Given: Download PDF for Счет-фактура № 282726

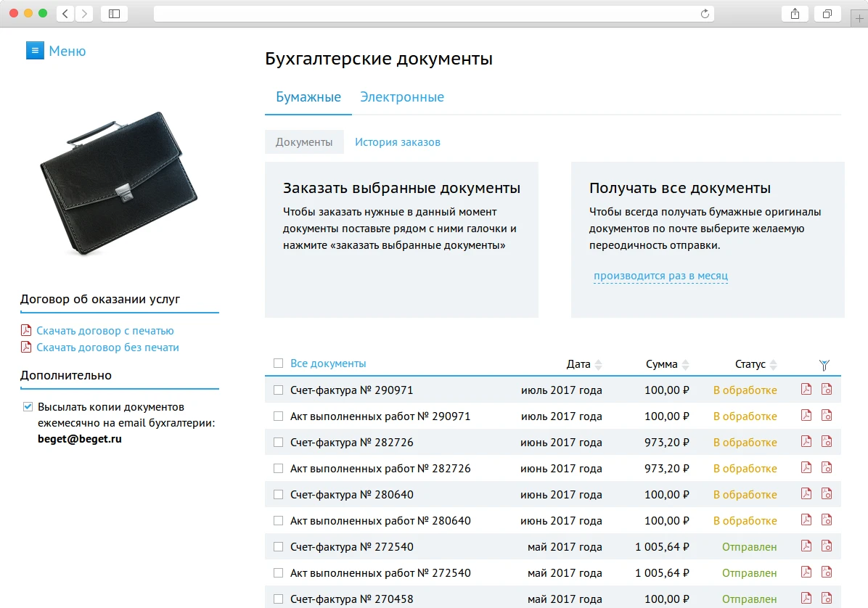Looking at the screenshot, I should (806, 441).
